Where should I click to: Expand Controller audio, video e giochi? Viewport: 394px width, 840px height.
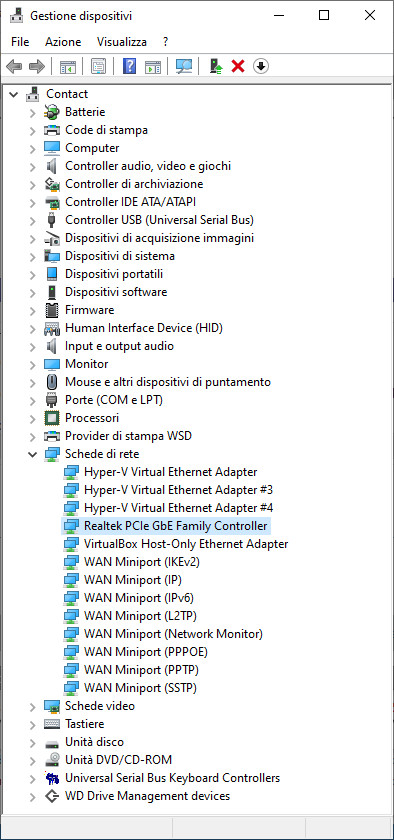coord(33,167)
